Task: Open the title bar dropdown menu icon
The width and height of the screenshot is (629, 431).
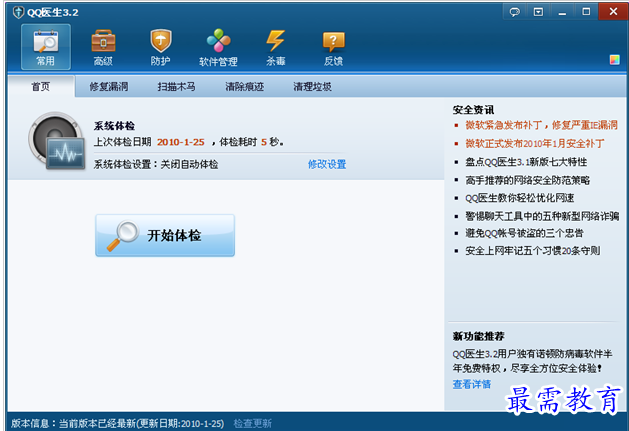Action: pos(538,12)
